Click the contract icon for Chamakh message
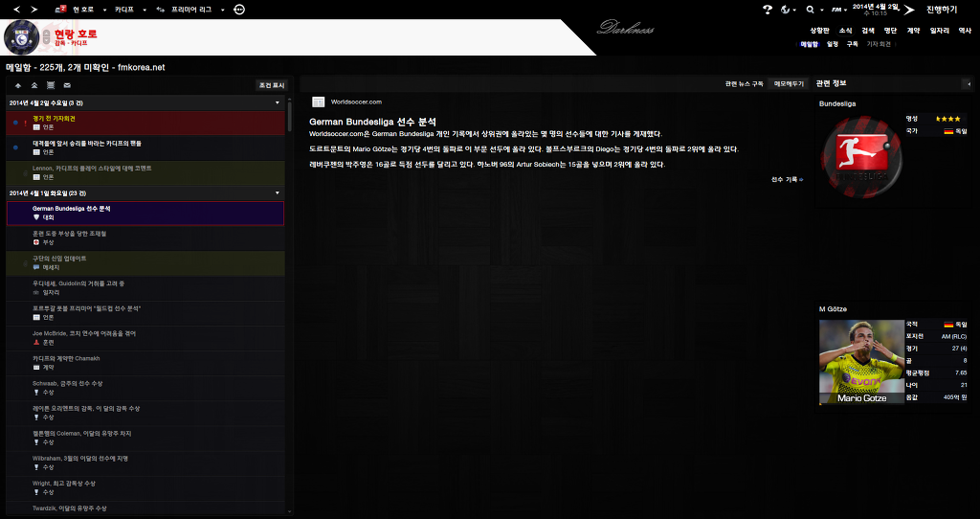Image resolution: width=980 pixels, height=519 pixels. (36, 368)
